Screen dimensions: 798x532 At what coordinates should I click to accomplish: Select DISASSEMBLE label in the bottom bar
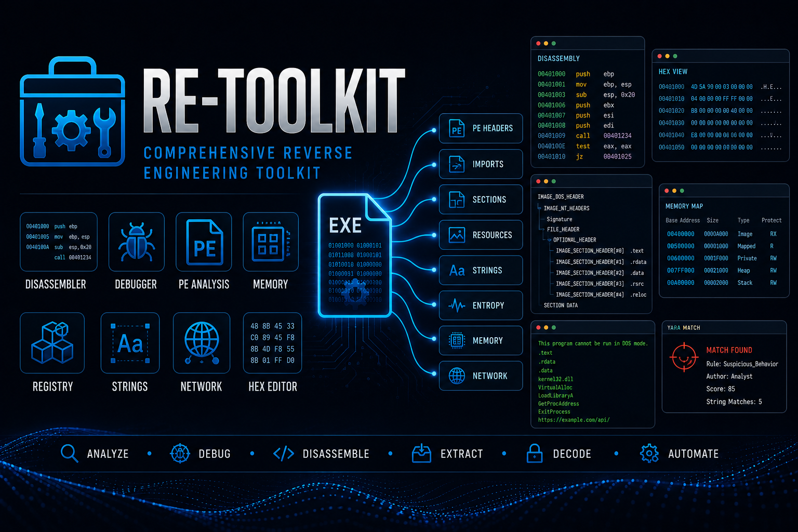[x=336, y=454]
